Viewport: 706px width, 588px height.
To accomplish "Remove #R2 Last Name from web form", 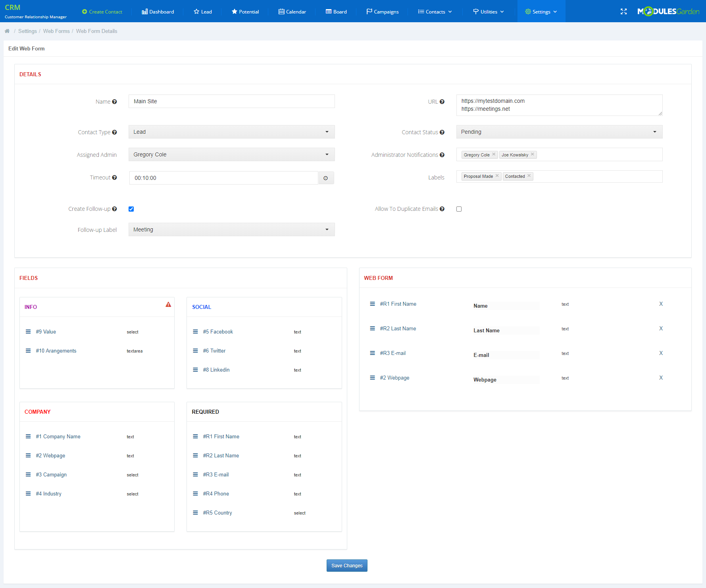I will pos(661,328).
